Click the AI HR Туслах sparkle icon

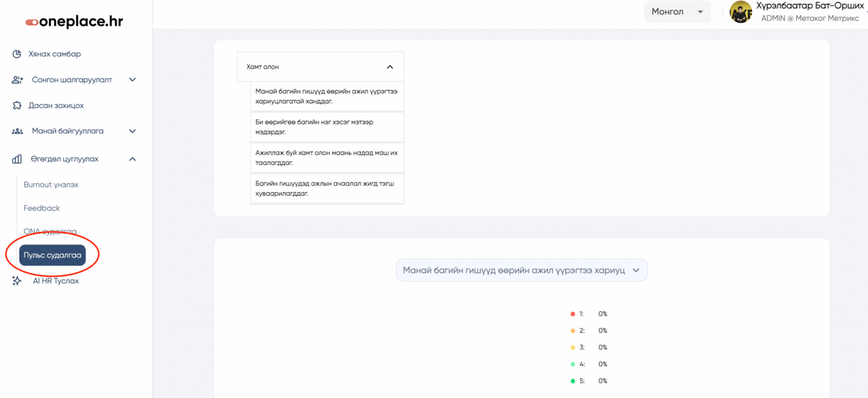click(x=17, y=281)
